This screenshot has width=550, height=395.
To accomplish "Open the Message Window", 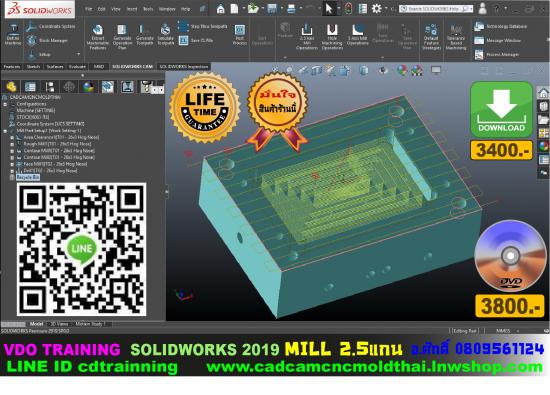I will click(497, 40).
